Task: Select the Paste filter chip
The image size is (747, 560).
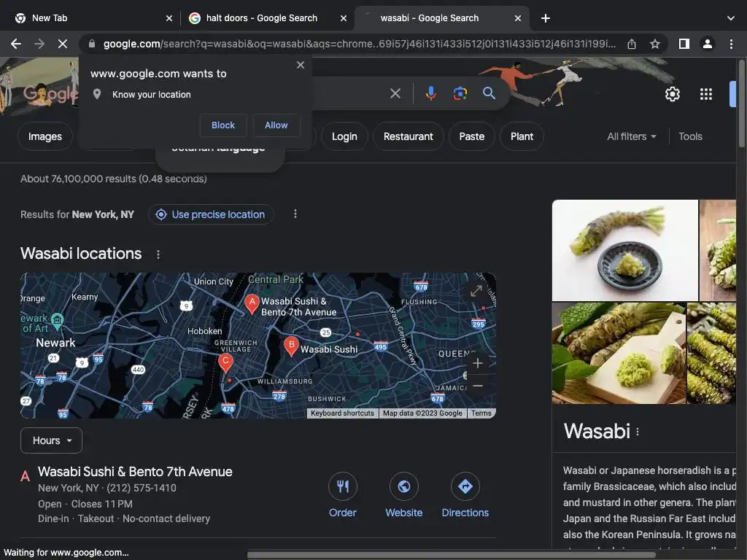Action: [472, 136]
